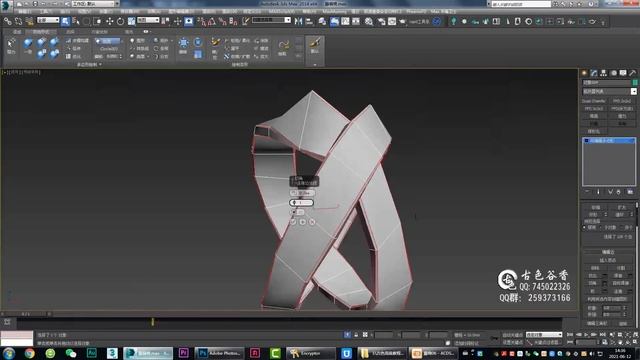Screen dimensions: 640x360
Task: Activate the Bind to Space Warp tool
Action: click(29, 21)
